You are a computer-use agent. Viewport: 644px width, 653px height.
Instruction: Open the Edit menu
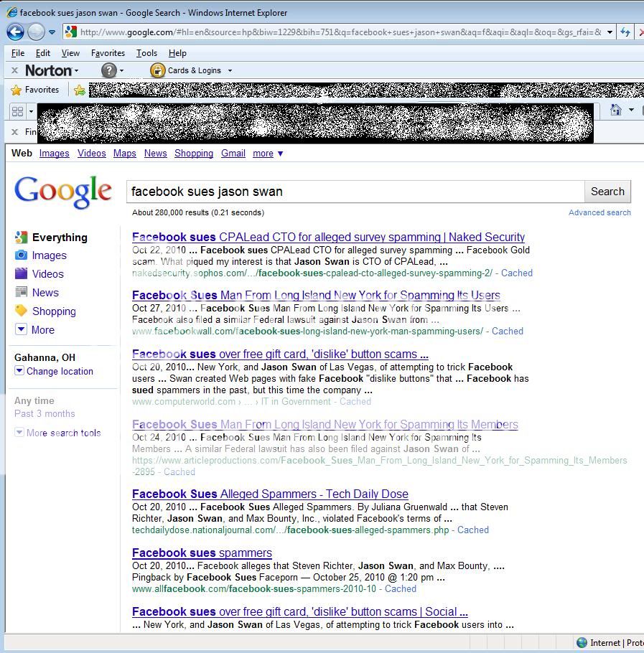(x=43, y=53)
